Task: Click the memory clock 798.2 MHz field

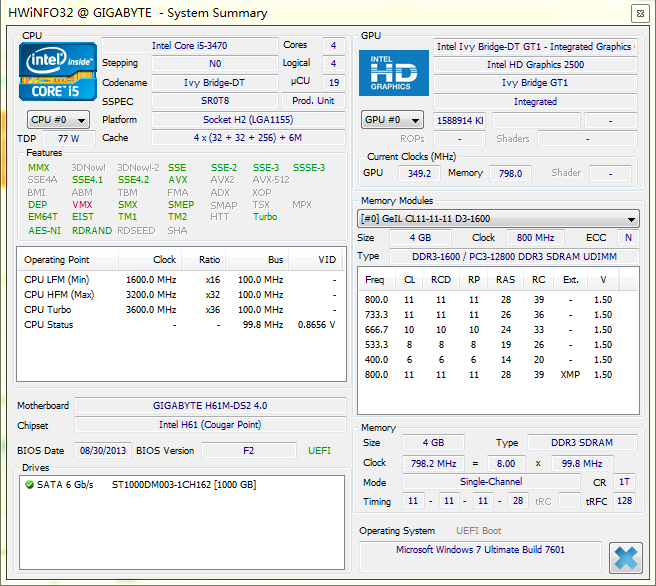Action: 433,463
